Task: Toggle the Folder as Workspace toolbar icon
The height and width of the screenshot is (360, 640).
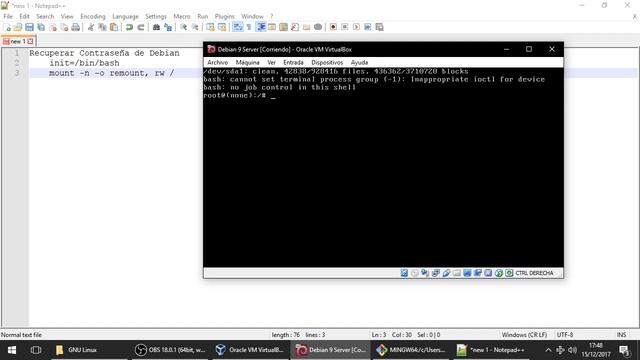Action: click(x=306, y=27)
